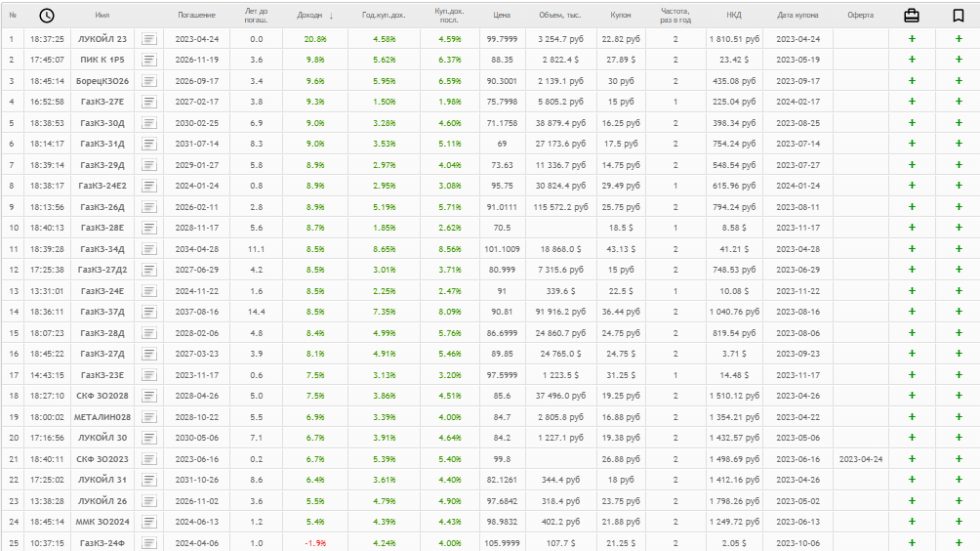Image resolution: width=980 pixels, height=551 pixels.
Task: Sort by Частота, раз в год header
Action: coord(675,16)
